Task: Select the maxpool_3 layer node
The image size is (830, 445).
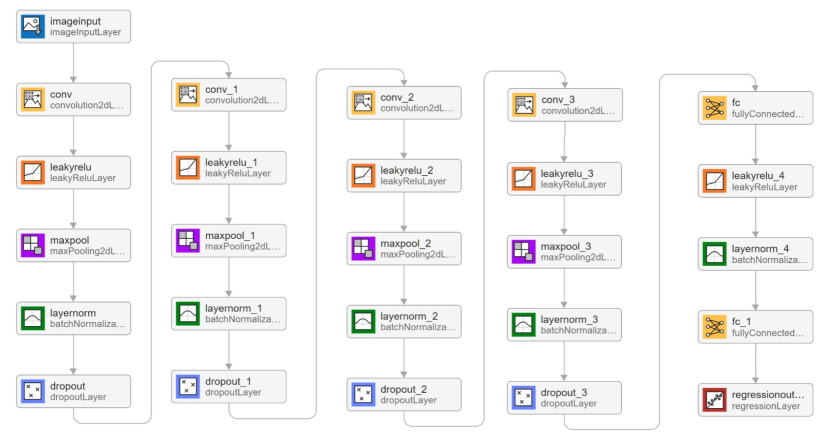Action: pos(564,251)
